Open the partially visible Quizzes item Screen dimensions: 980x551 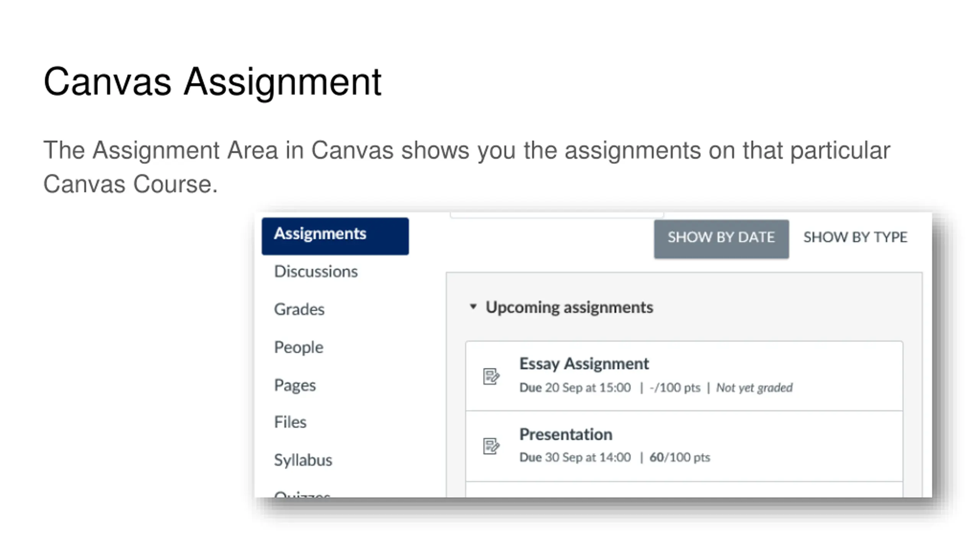(302, 494)
